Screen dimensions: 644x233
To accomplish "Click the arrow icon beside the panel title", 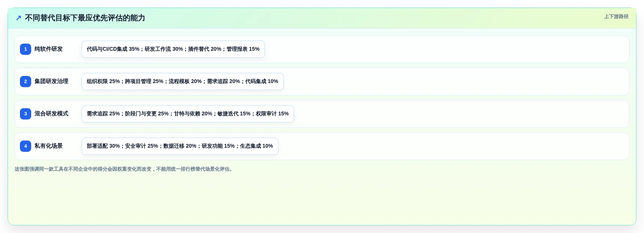I will 18,18.
